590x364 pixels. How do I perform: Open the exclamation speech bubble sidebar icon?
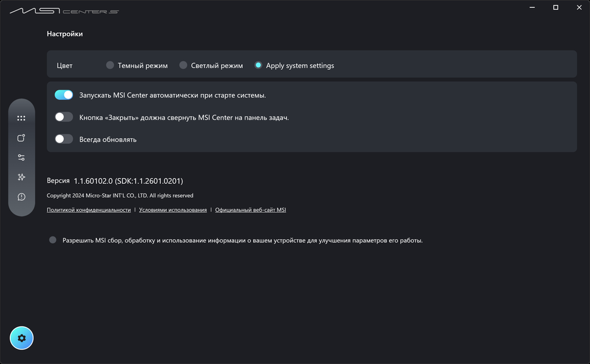pos(21,197)
